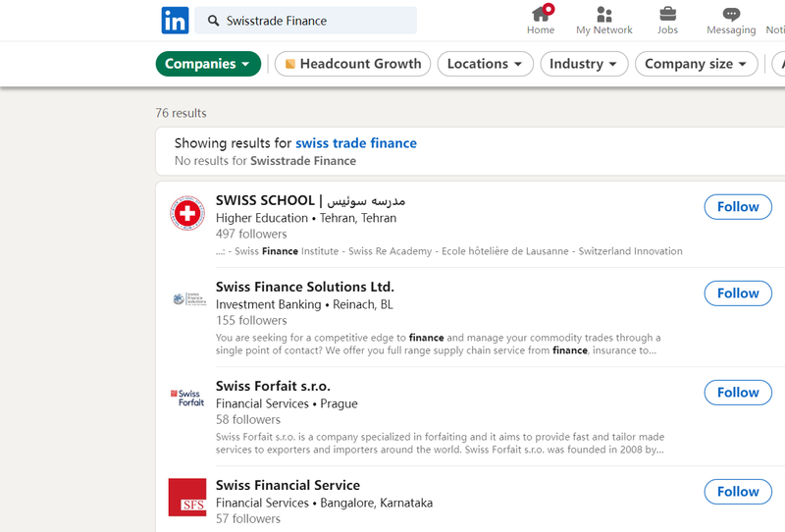785x532 pixels.
Task: Click Swiss Forfait description snippet
Action: point(440,443)
